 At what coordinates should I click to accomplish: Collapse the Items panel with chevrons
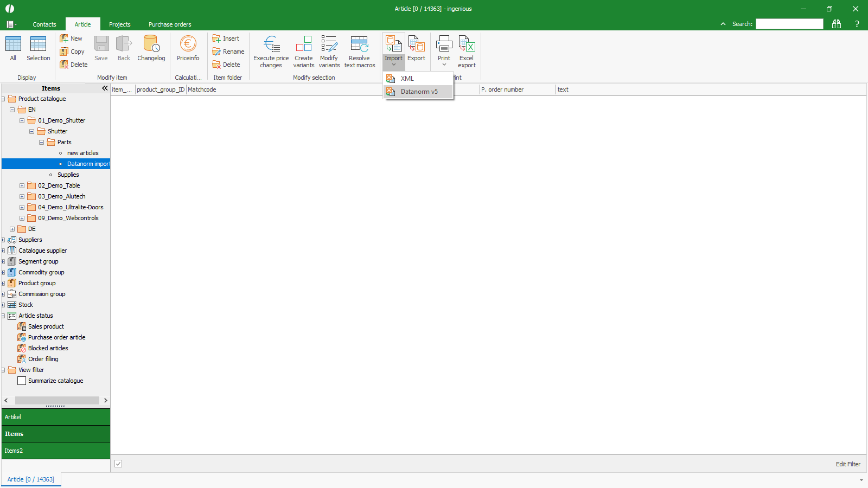(105, 88)
